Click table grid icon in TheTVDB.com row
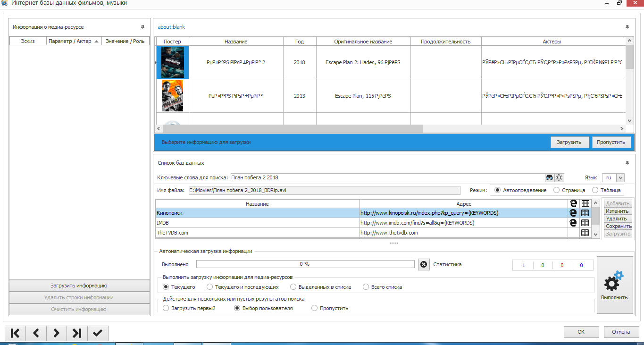Viewport: 644px width, 345px height. 585,233
